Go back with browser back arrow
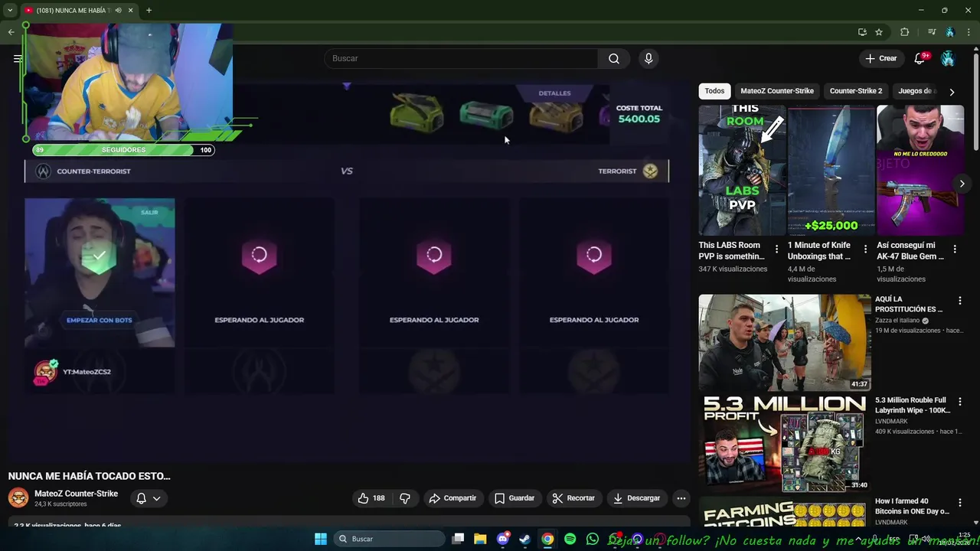 [11, 32]
